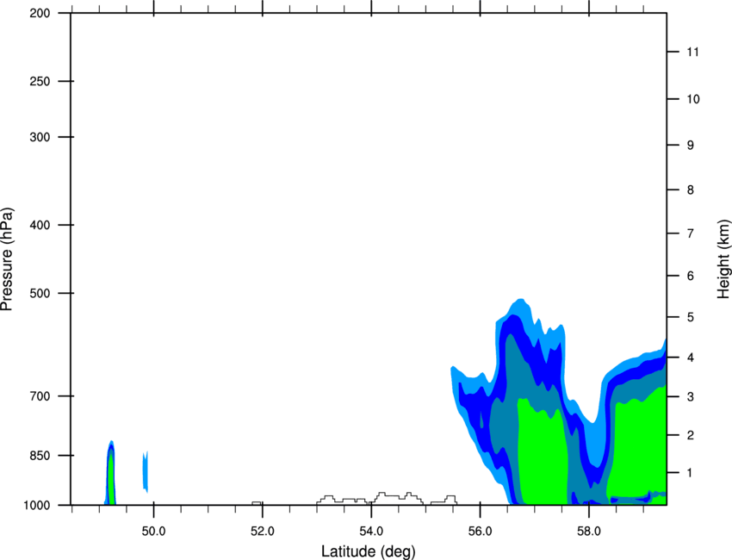Click the 'Pressure (hPa)' axis title
732x560 pixels.
coord(7,259)
